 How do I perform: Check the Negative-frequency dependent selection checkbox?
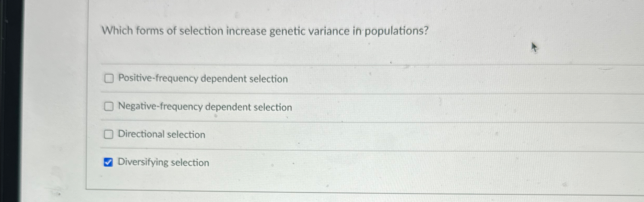coord(109,106)
